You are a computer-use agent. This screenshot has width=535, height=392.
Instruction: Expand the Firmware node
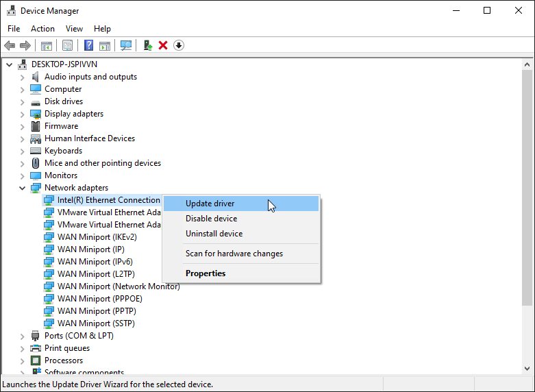pyautogui.click(x=22, y=126)
